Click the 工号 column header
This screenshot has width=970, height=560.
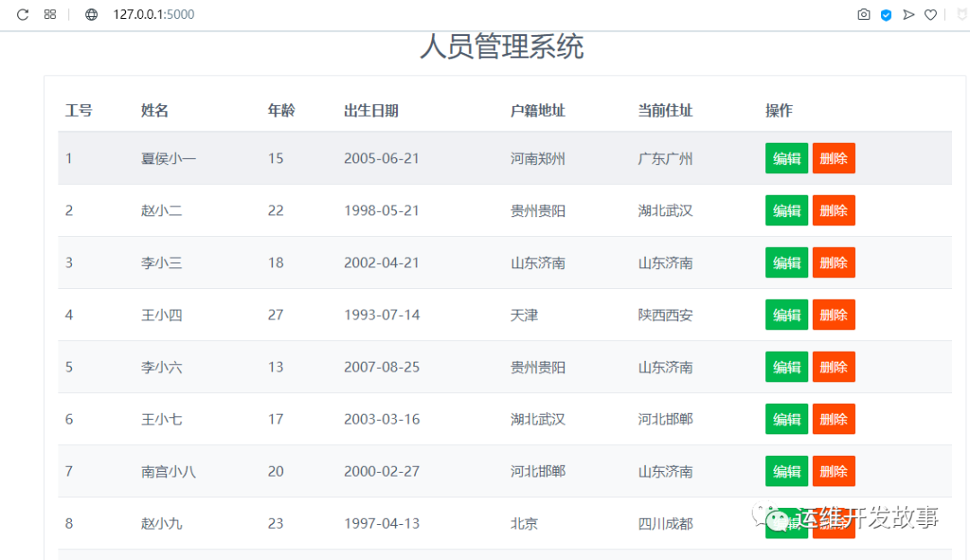[78, 110]
